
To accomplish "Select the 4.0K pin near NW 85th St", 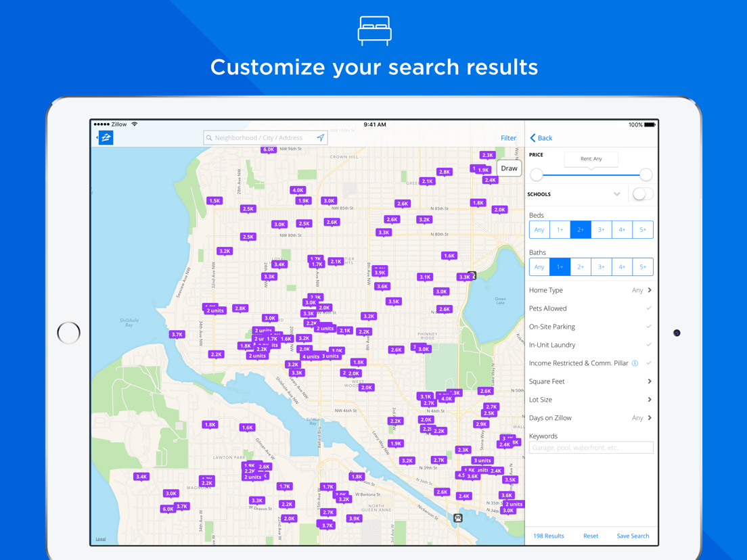I will (298, 190).
